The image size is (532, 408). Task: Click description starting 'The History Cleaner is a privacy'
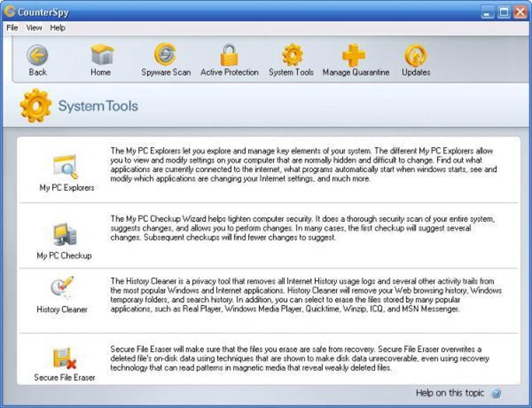[x=306, y=295]
